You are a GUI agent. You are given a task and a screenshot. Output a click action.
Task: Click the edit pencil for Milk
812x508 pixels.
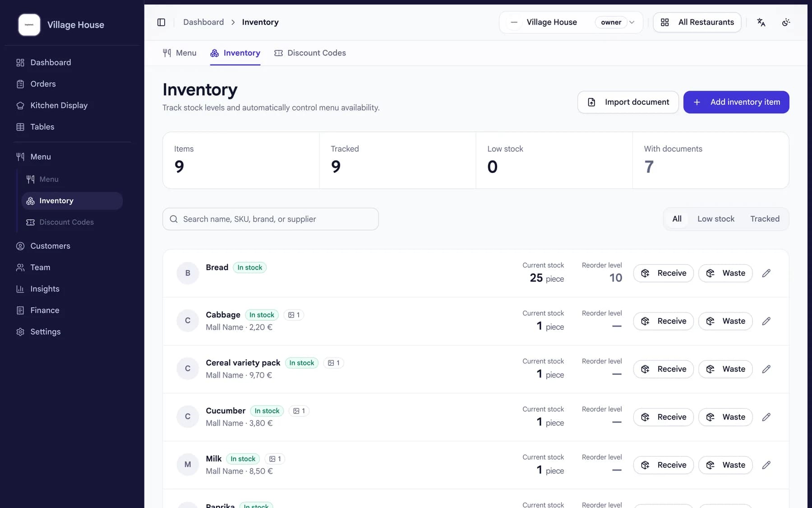tap(766, 465)
